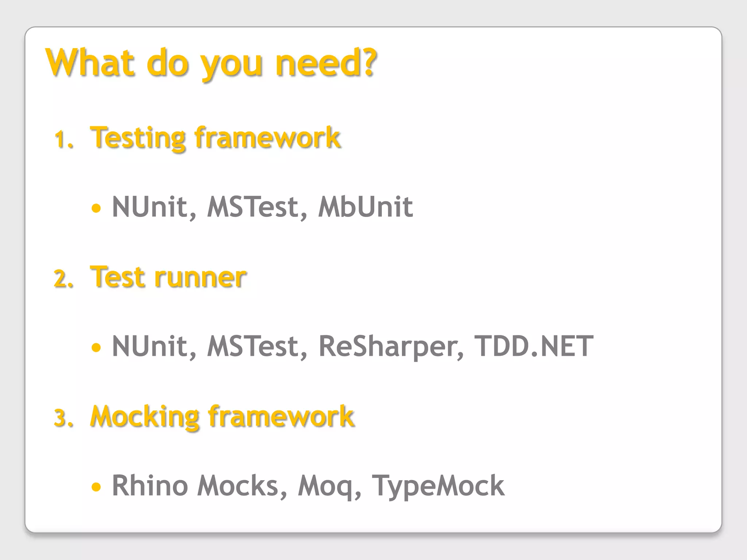
Task: Click the number 3 list marker
Action: click(x=63, y=418)
